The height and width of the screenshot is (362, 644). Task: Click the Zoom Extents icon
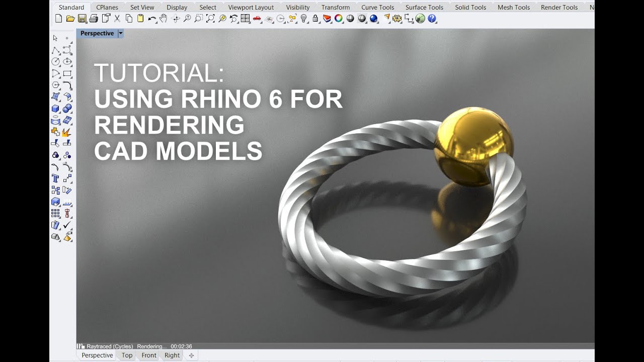[x=210, y=19]
